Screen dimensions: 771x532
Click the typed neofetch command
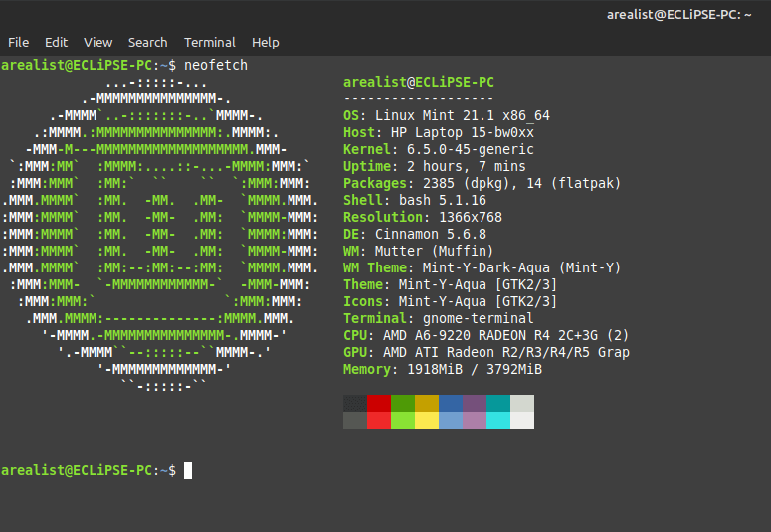pyautogui.click(x=215, y=65)
